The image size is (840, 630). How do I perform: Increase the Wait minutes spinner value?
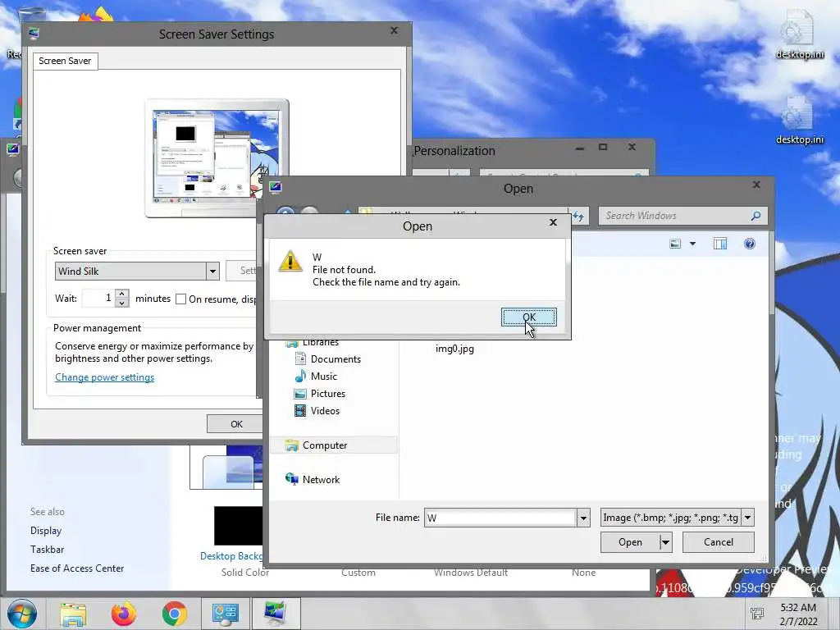[x=122, y=294]
